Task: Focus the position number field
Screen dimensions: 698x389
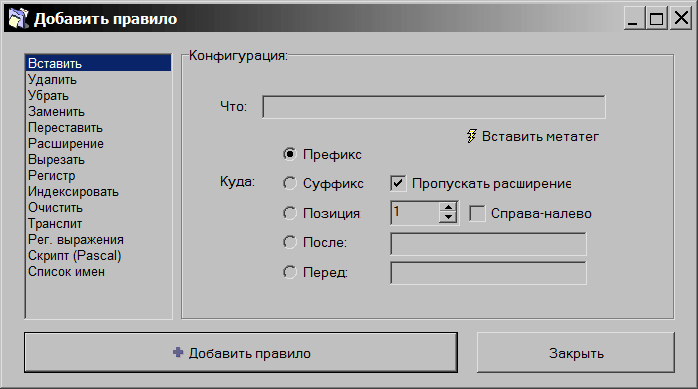Action: pyautogui.click(x=415, y=213)
